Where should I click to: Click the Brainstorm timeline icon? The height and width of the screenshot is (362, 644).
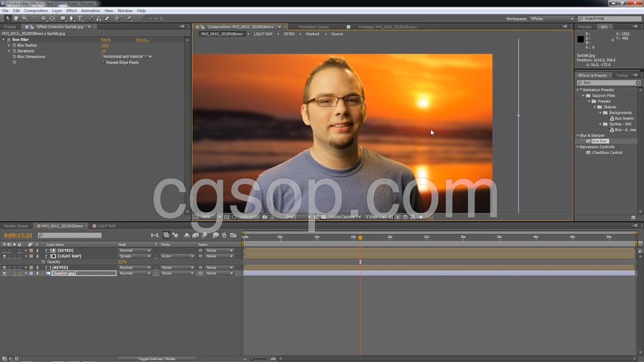click(215, 235)
